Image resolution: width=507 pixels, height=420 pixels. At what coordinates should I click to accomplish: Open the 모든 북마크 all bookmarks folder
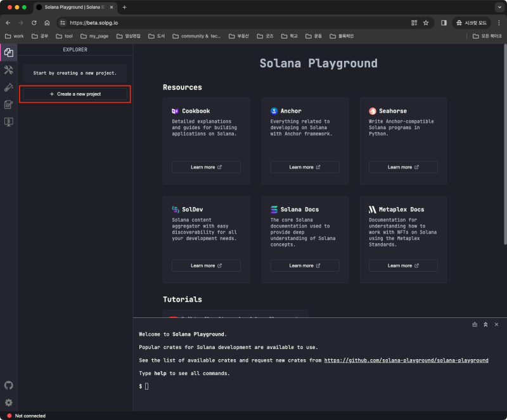(x=487, y=36)
